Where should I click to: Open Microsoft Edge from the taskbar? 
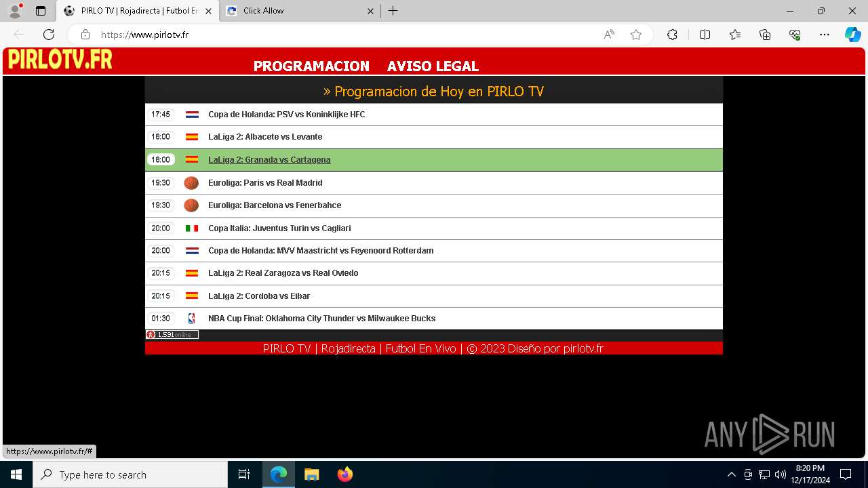click(279, 474)
